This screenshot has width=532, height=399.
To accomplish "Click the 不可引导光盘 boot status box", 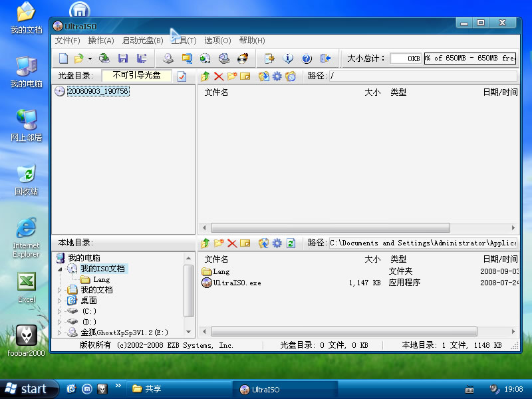I will click(x=136, y=75).
